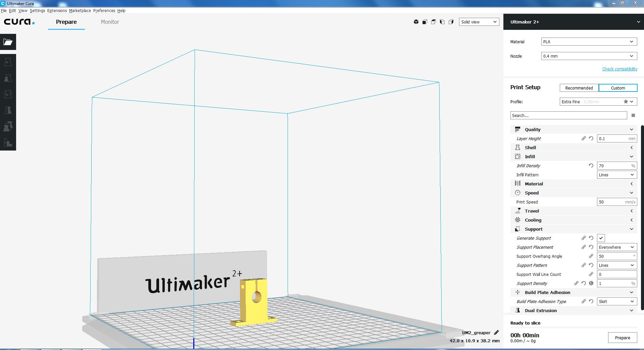Switch camera to front view icon

(425, 22)
